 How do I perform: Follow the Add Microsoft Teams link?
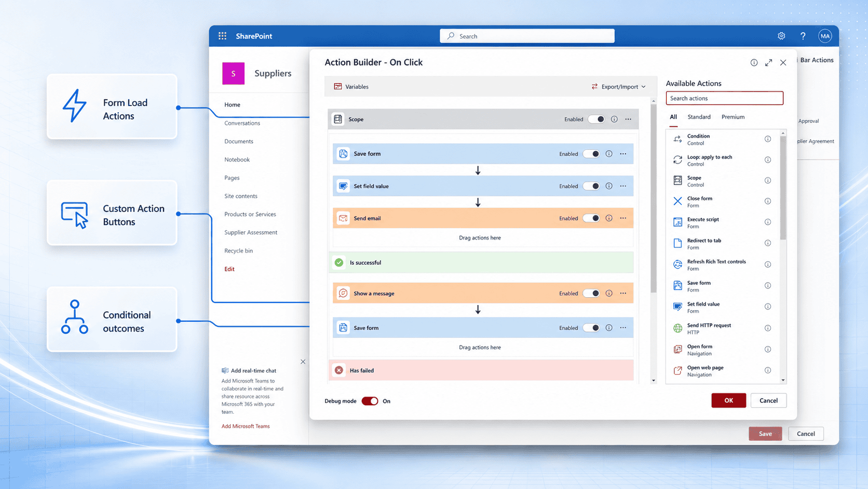[x=246, y=426]
